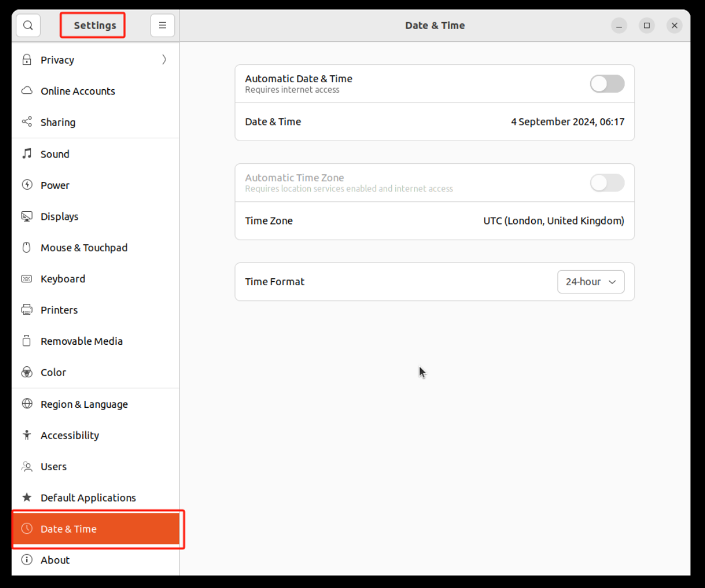The height and width of the screenshot is (588, 705).
Task: Go to Keyboard settings
Action: pos(63,279)
